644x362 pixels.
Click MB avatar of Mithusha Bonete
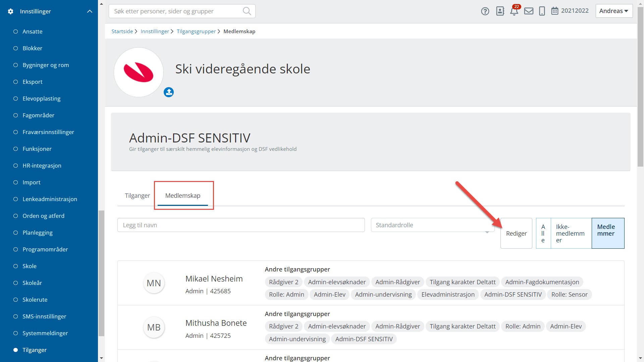pyautogui.click(x=154, y=327)
